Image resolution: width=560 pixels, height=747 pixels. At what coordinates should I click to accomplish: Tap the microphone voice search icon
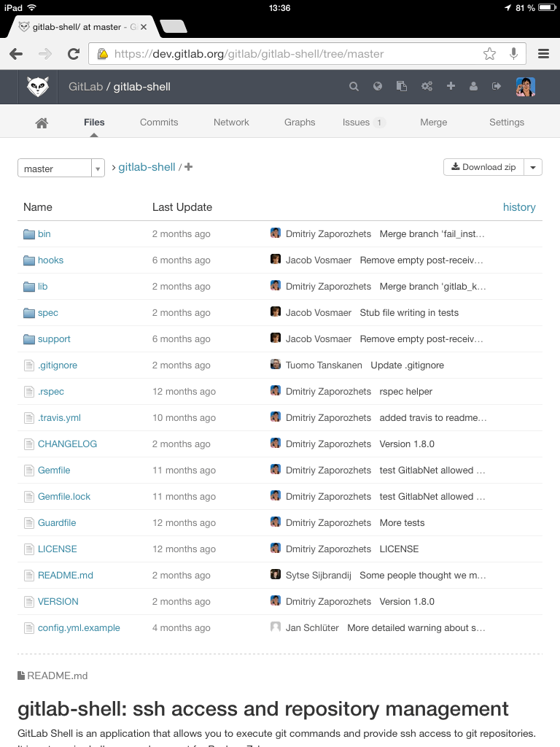click(513, 54)
